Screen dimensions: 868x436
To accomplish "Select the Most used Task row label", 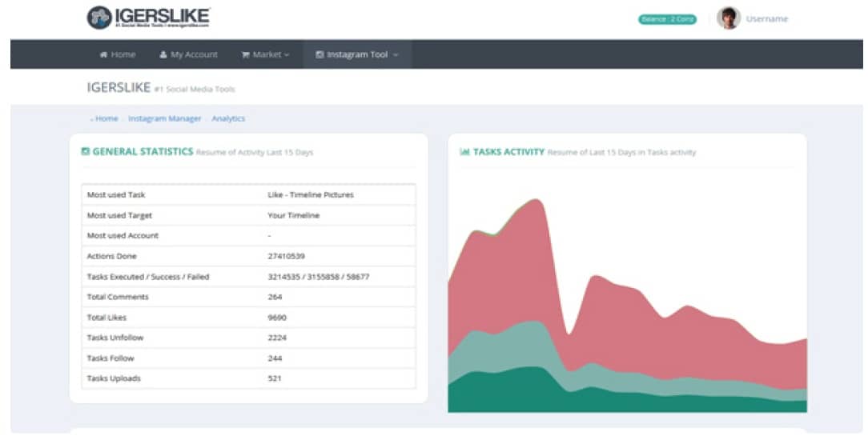I will [x=116, y=194].
